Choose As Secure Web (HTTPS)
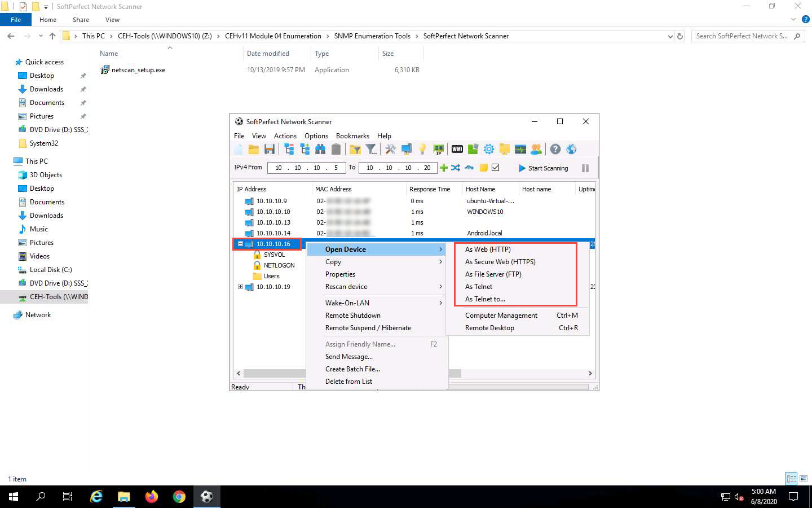Image resolution: width=812 pixels, height=508 pixels. point(500,262)
